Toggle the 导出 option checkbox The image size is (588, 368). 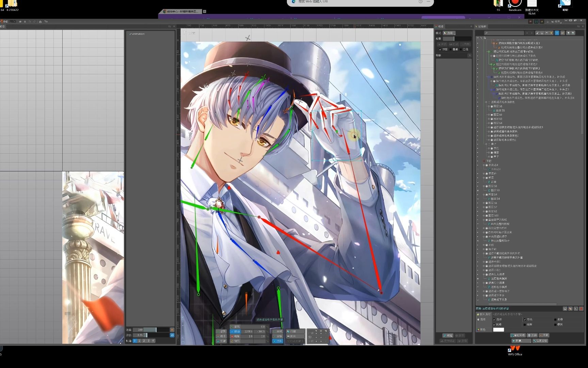525,320
